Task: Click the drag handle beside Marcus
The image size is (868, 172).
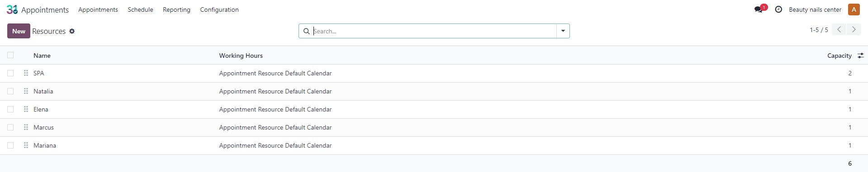Action: [26, 127]
